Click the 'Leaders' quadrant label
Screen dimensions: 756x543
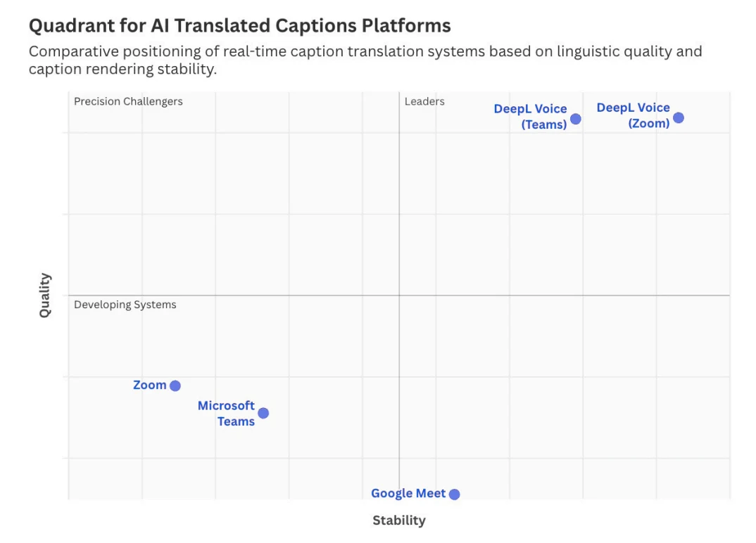(x=424, y=102)
